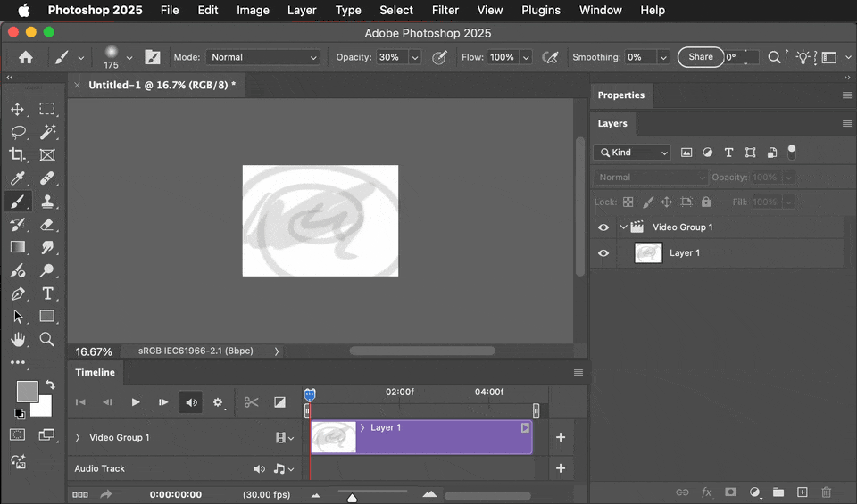Viewport: 857px width, 504px height.
Task: Play the timeline animation
Action: tap(136, 402)
